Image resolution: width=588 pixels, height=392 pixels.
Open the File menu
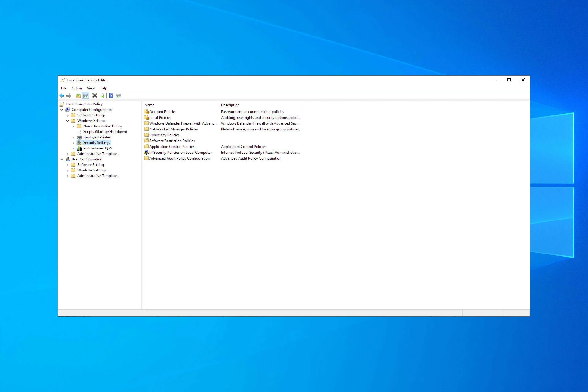click(x=64, y=88)
